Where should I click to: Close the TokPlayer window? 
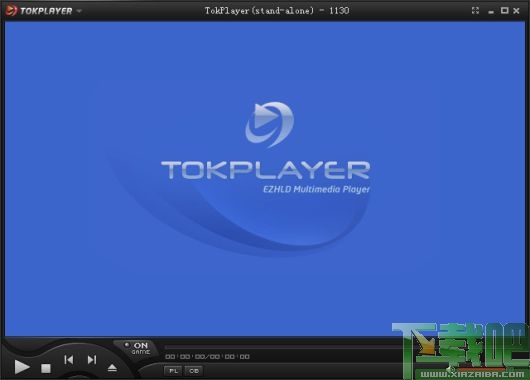[x=516, y=11]
